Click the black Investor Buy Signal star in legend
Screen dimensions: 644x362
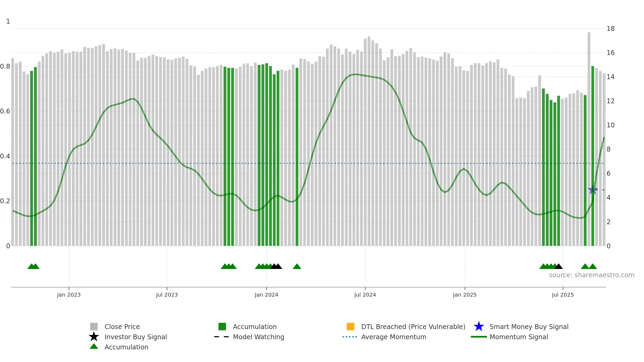[94, 337]
